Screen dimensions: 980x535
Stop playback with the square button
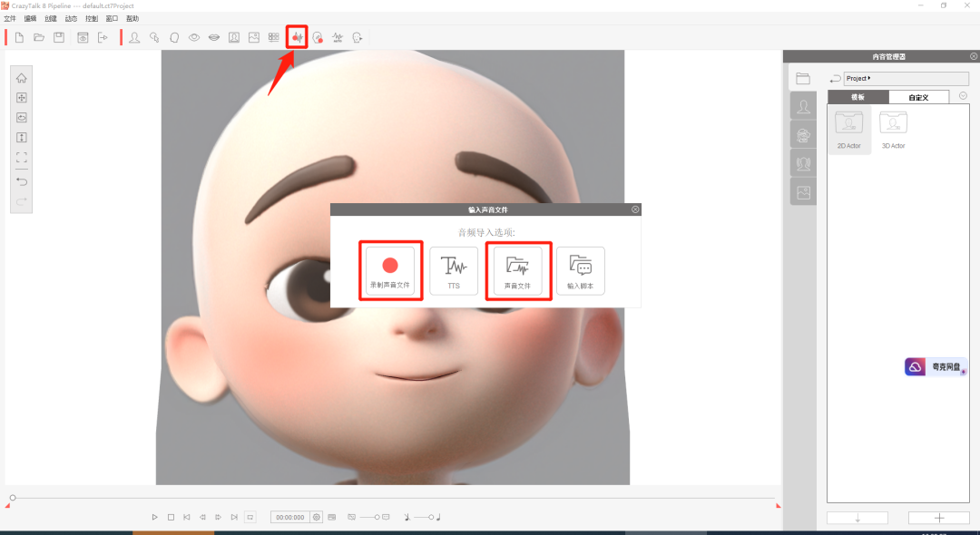pos(171,517)
